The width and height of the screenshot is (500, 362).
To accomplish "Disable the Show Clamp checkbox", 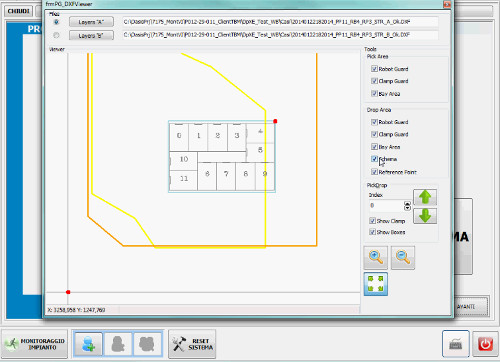I will point(372,221).
